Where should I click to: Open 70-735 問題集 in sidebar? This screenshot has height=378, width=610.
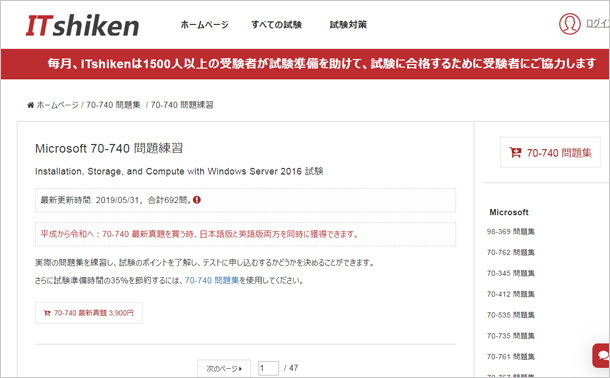pyautogui.click(x=510, y=336)
